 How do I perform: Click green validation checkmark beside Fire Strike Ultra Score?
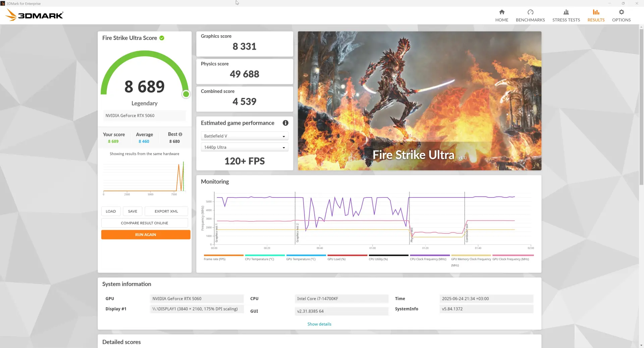(162, 38)
